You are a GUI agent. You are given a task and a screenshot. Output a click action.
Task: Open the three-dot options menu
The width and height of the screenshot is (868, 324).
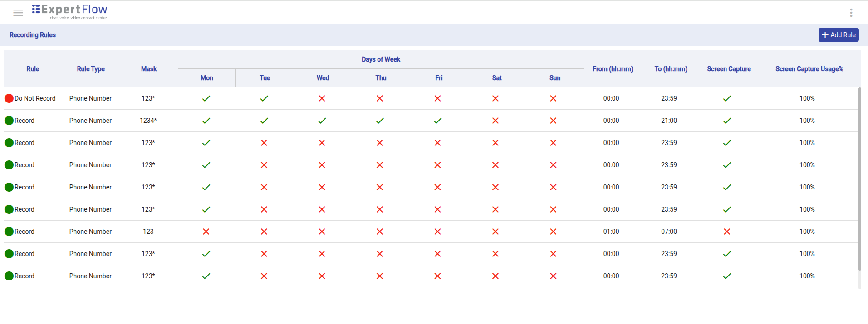pyautogui.click(x=851, y=13)
